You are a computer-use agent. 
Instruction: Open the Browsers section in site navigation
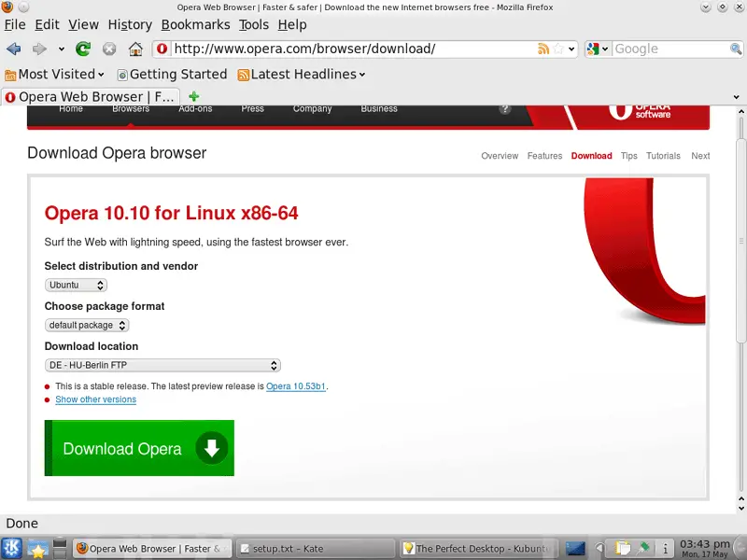point(131,108)
